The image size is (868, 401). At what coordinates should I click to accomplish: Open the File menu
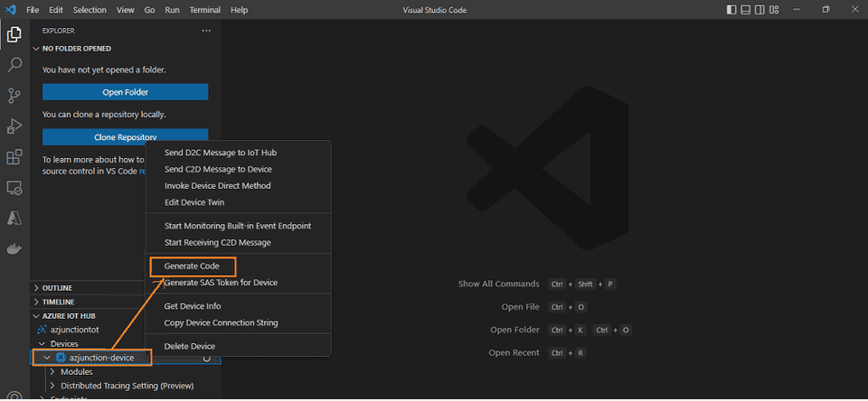pyautogui.click(x=33, y=10)
